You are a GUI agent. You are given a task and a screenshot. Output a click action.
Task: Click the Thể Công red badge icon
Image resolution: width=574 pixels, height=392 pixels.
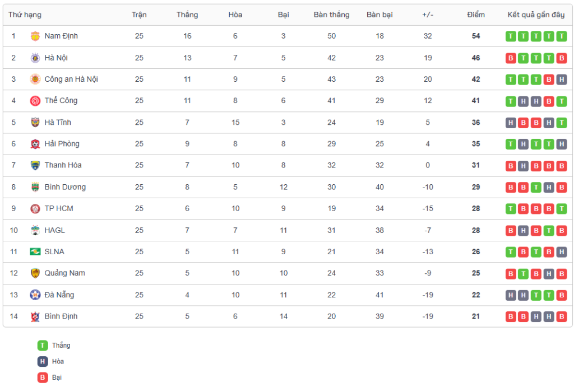point(35,101)
